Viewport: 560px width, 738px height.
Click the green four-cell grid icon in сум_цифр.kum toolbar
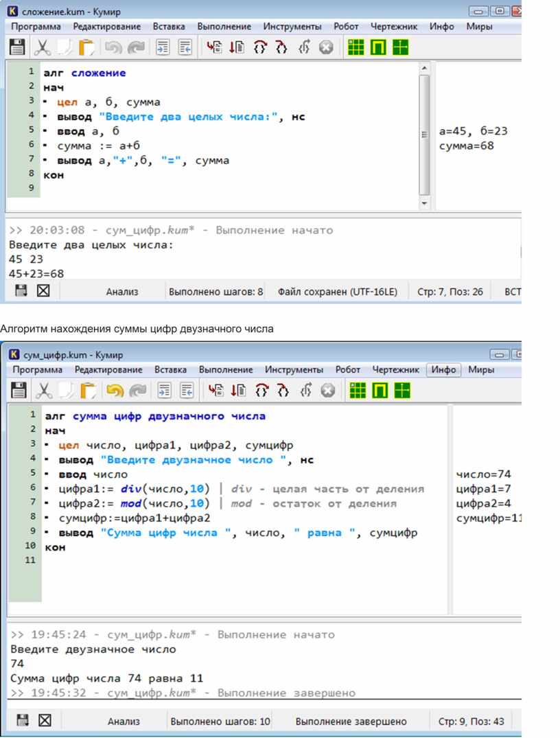pyautogui.click(x=401, y=391)
